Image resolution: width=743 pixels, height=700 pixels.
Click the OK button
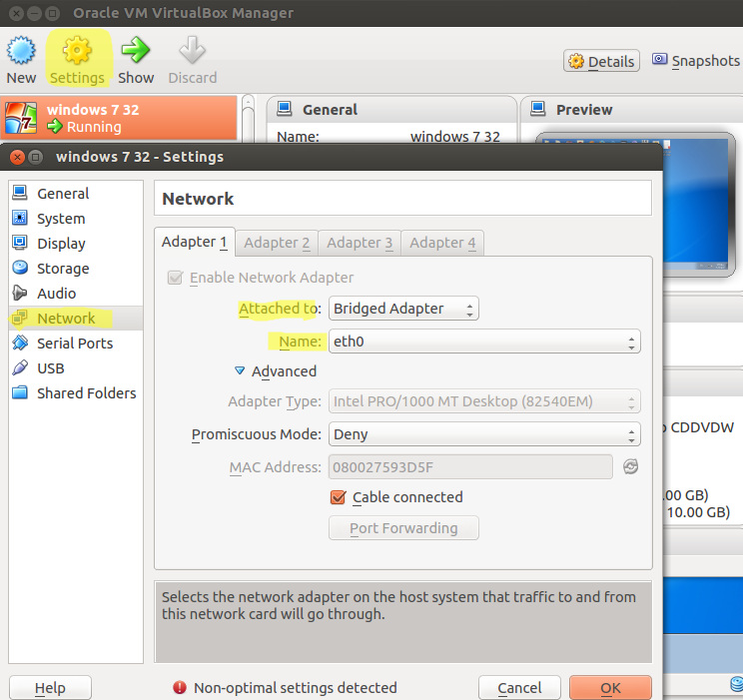(610, 688)
